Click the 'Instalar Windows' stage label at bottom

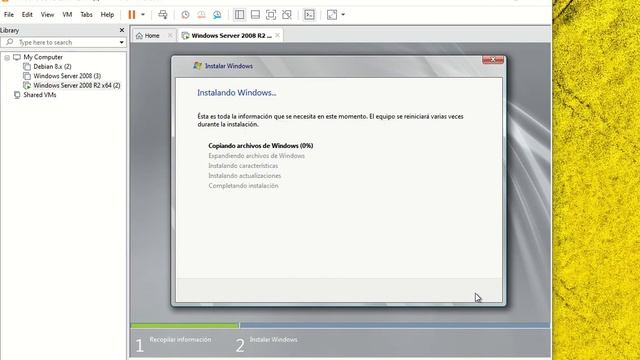[273, 340]
